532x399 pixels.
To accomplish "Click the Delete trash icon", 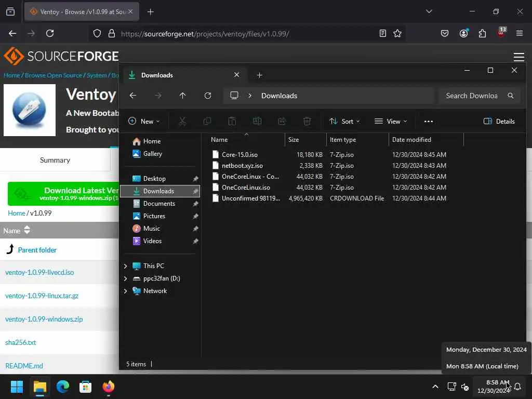I will 307,121.
